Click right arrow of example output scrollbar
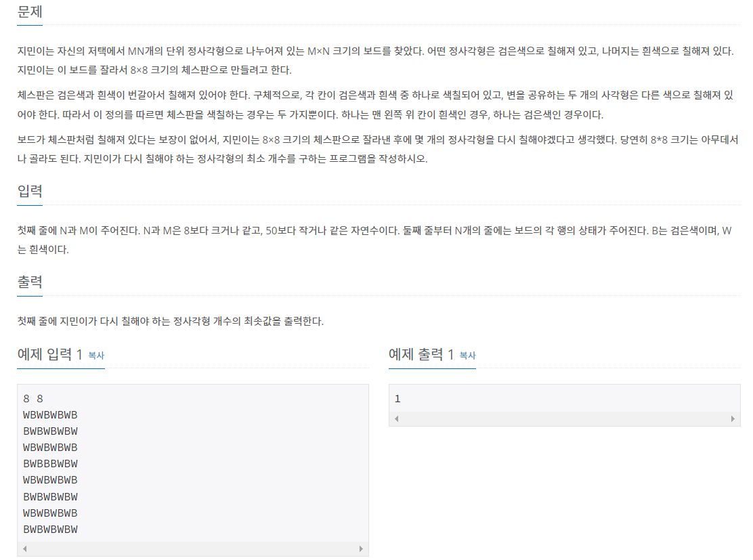Viewport: 753px width, 560px height. coord(733,418)
